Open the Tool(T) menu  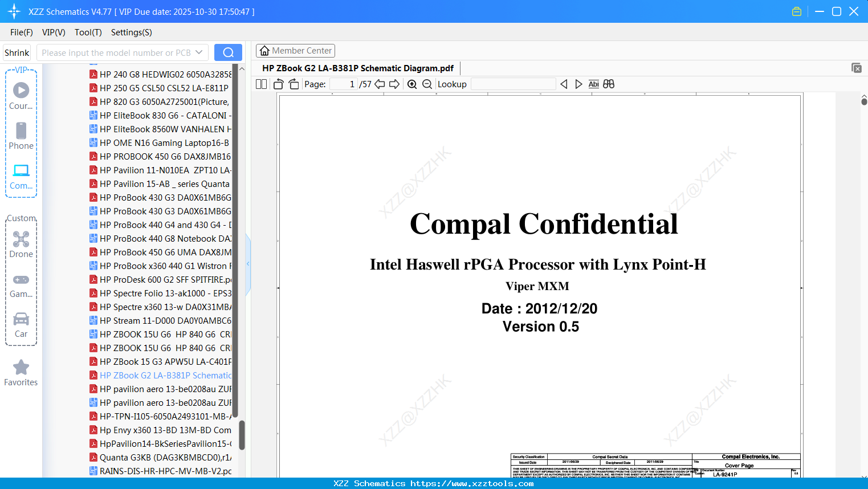coord(88,32)
